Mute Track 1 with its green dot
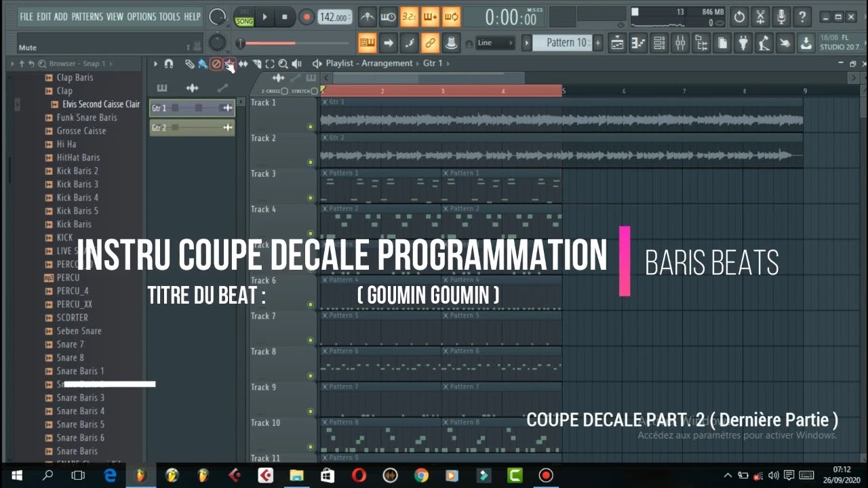The height and width of the screenshot is (488, 868). 311,127
